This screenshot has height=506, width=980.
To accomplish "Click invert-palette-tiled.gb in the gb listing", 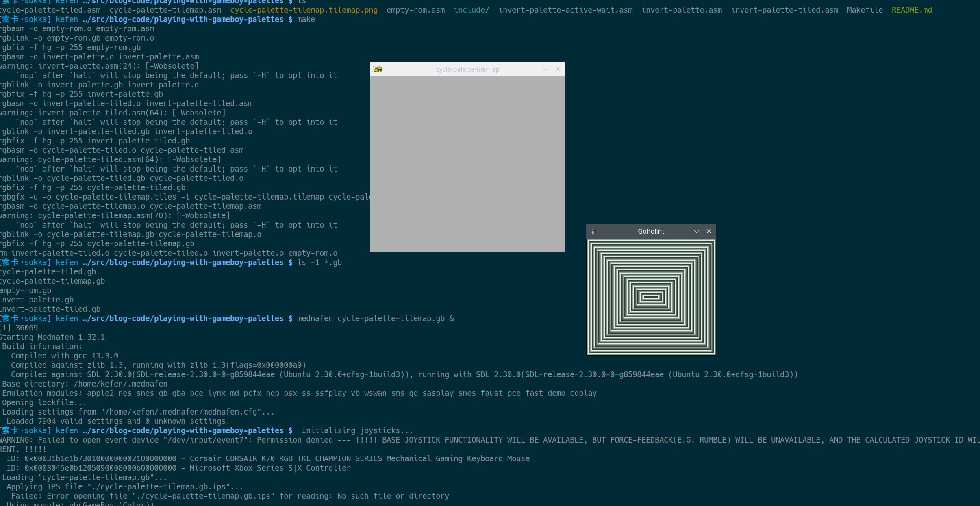I will [x=50, y=309].
